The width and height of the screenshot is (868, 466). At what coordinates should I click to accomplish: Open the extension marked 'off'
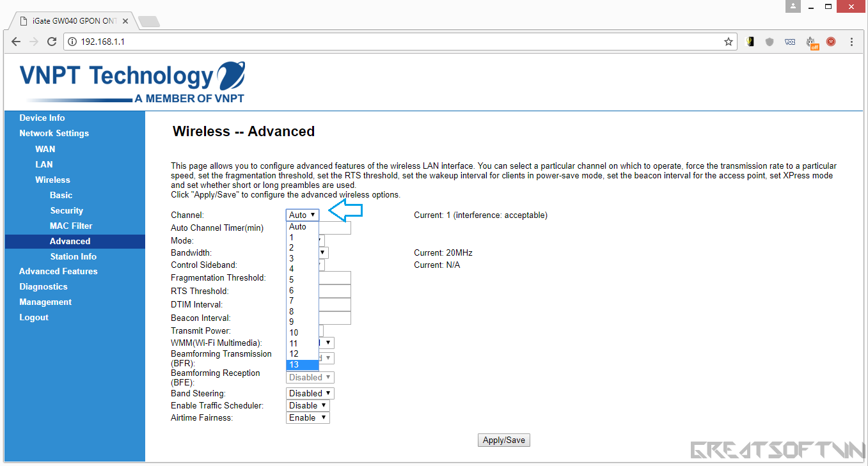coord(812,42)
